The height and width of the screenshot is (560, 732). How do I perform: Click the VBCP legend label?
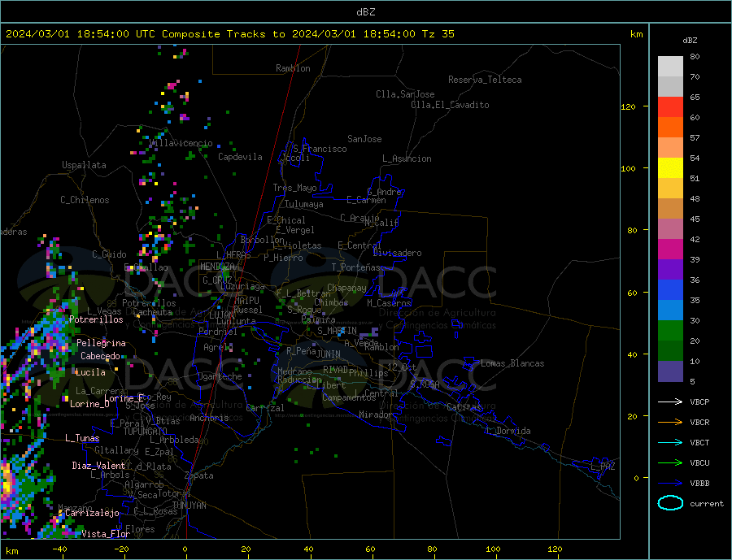click(699, 402)
